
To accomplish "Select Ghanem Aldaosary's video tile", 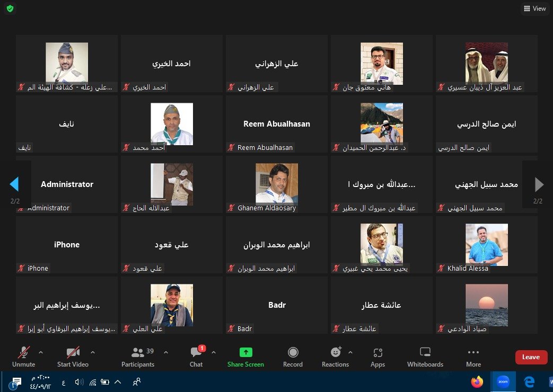I will tap(277, 184).
